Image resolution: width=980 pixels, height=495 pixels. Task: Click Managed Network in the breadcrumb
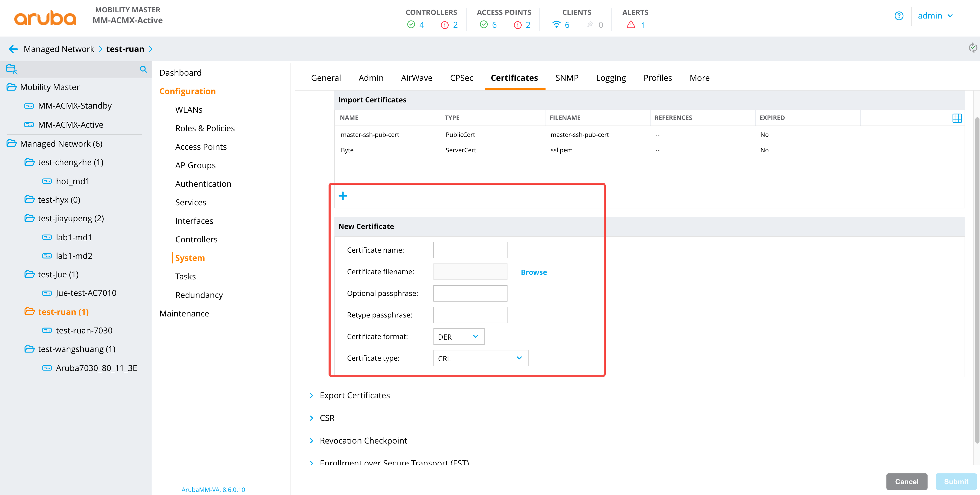tap(59, 49)
